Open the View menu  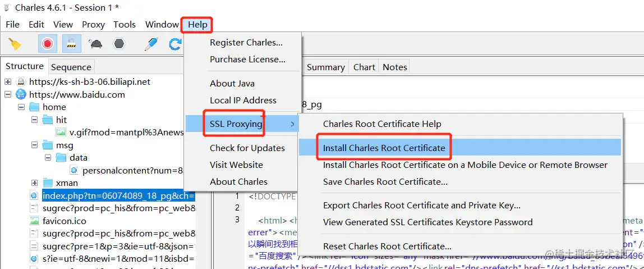tap(63, 25)
